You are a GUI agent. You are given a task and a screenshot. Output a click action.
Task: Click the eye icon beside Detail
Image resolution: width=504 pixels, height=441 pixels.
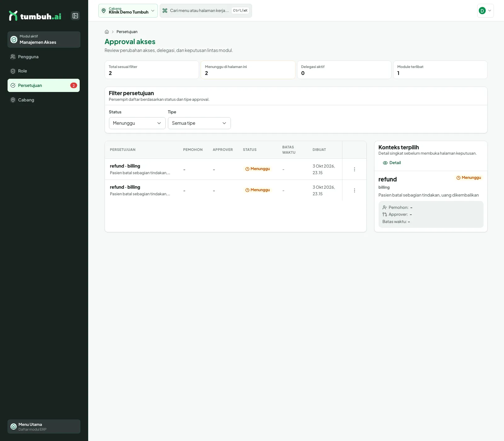pyautogui.click(x=385, y=163)
